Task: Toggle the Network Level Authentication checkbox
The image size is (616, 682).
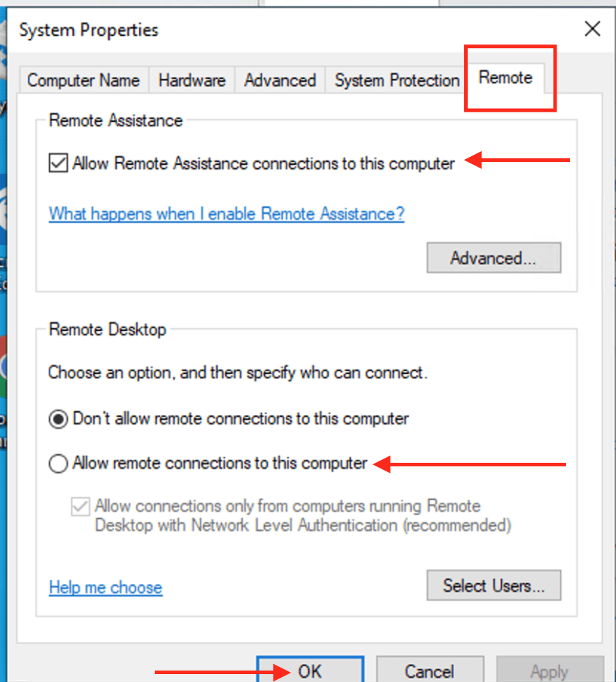Action: pyautogui.click(x=80, y=506)
